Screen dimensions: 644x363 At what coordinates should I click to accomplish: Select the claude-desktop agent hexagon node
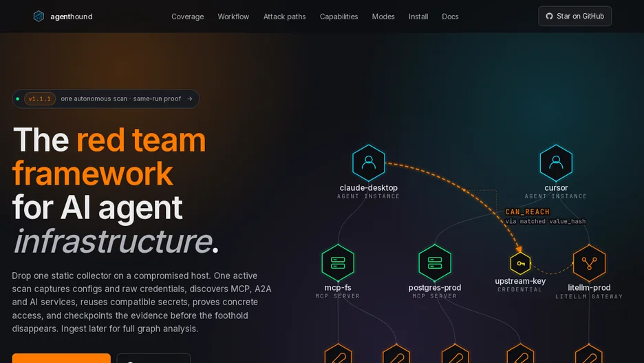pos(368,163)
